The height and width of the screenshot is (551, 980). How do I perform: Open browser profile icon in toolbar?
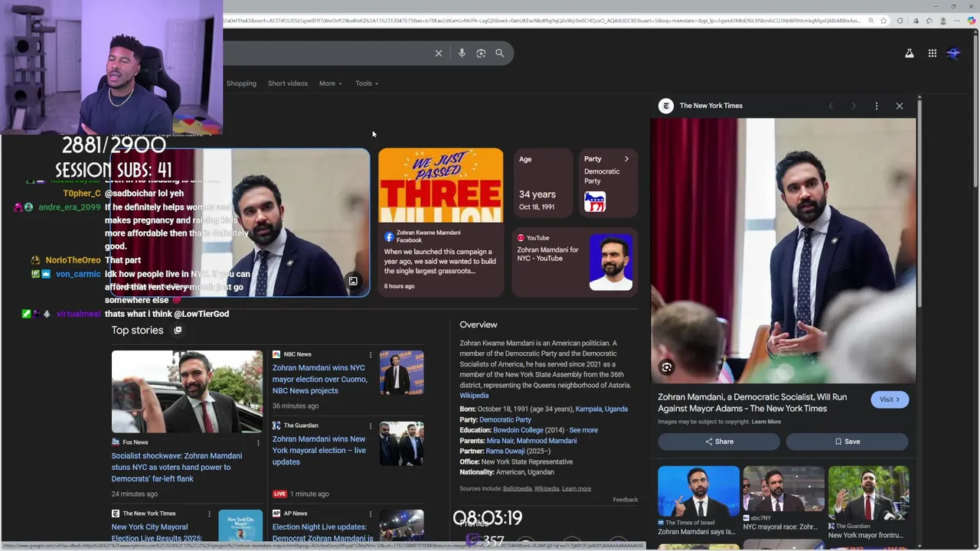point(942,21)
